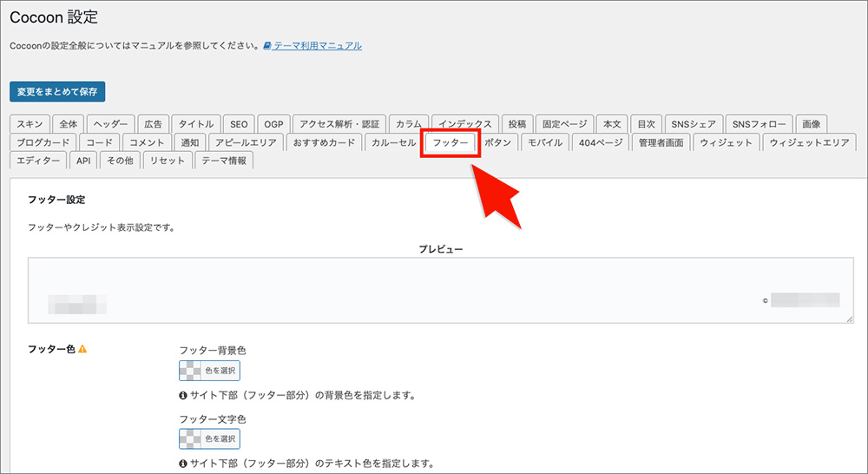868x474 pixels.
Task: Open the コード tab
Action: pyautogui.click(x=100, y=142)
